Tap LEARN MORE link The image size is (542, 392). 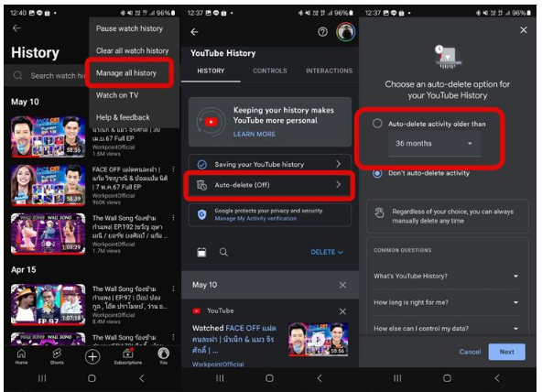pyautogui.click(x=255, y=134)
